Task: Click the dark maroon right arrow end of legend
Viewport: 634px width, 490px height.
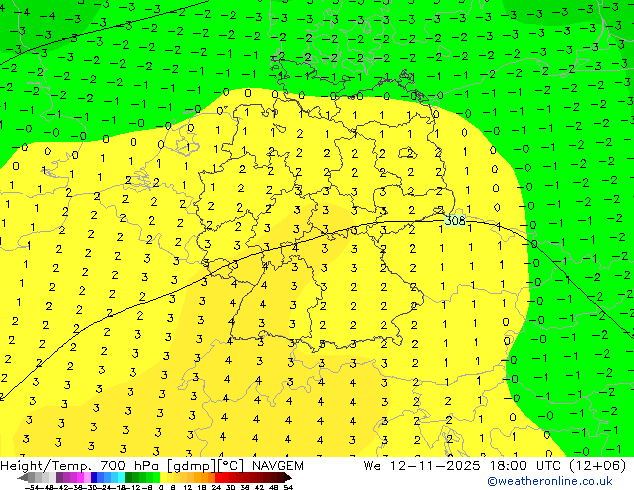Action: [x=288, y=477]
